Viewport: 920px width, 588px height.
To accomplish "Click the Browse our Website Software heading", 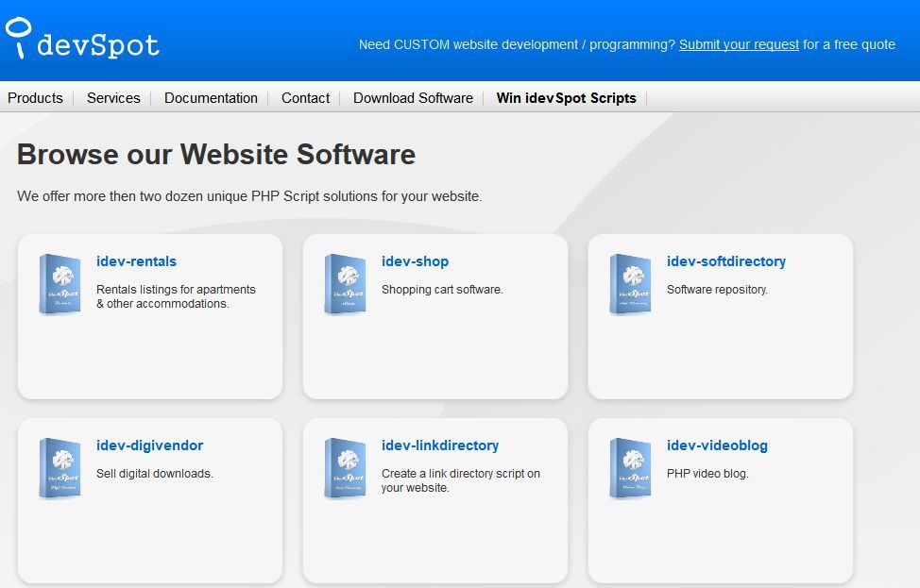I will (216, 155).
